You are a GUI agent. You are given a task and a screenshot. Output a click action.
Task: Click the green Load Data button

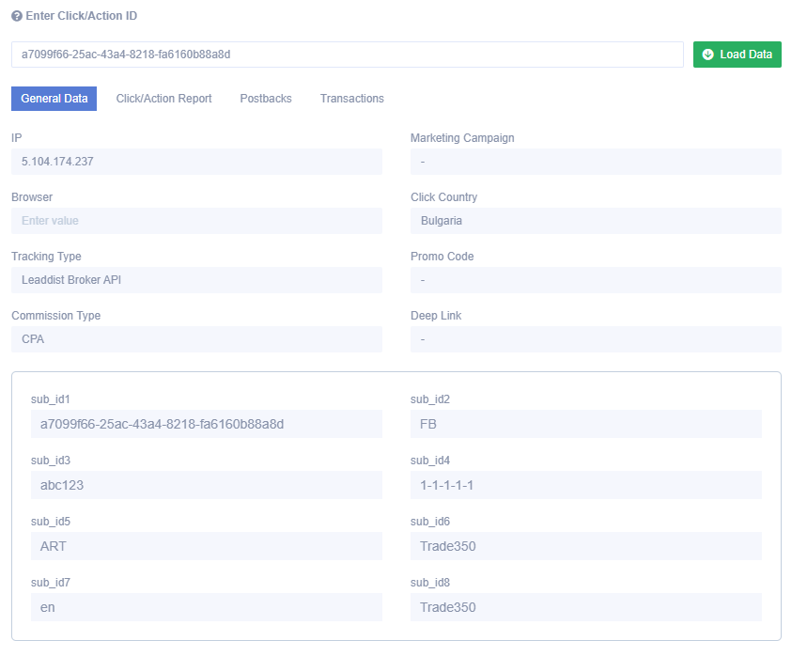(737, 55)
